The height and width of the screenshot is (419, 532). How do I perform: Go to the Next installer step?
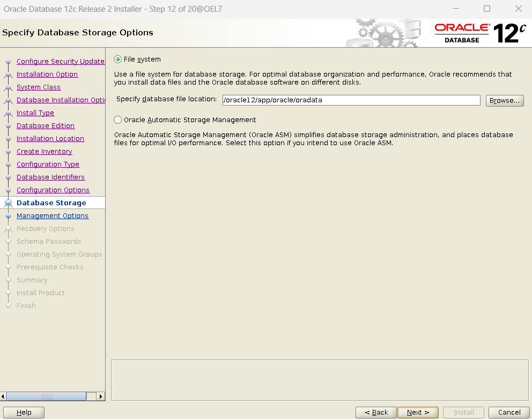tap(418, 412)
